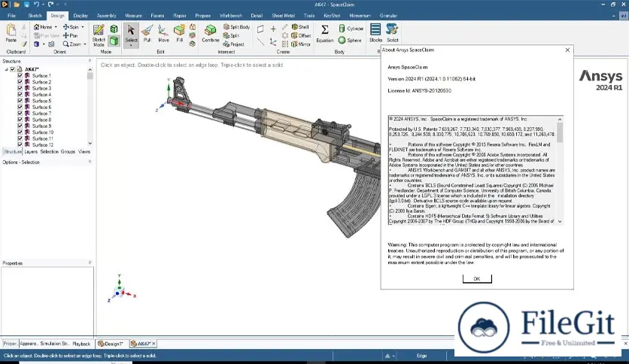
Task: Open the Groups panel tab
Action: (x=68, y=152)
